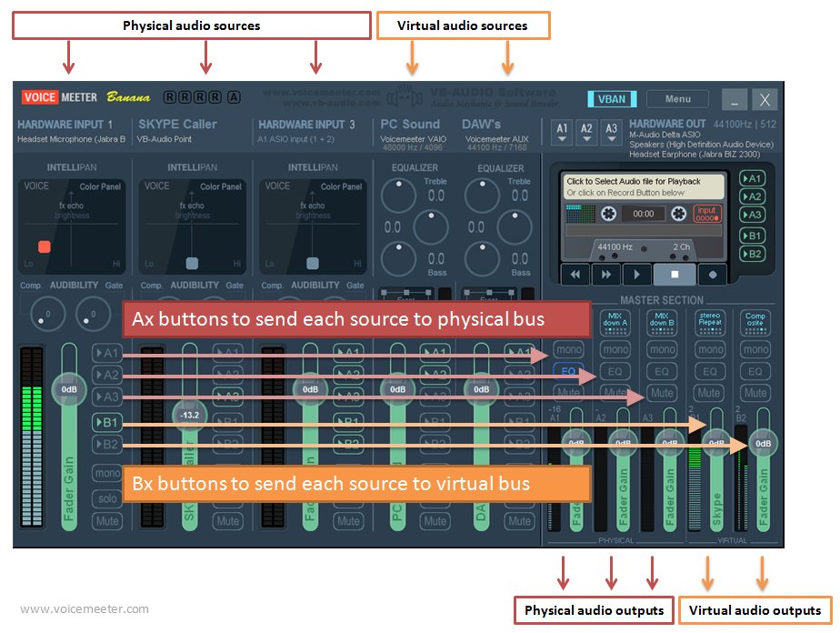Toggle mono on Hardware Input 1 strip
The image size is (840, 633).
107,473
